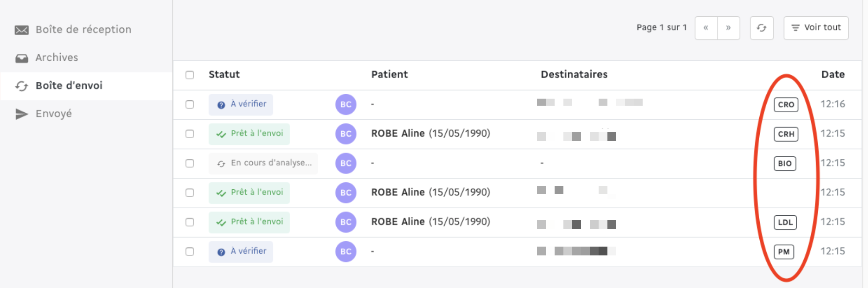Click the Envoyé paper plane icon
Image resolution: width=868 pixels, height=288 pixels.
click(x=21, y=114)
